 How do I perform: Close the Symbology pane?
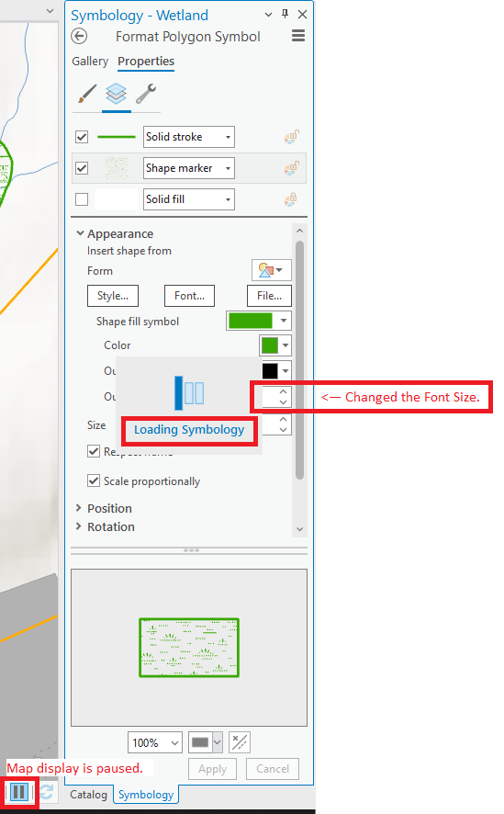point(302,15)
